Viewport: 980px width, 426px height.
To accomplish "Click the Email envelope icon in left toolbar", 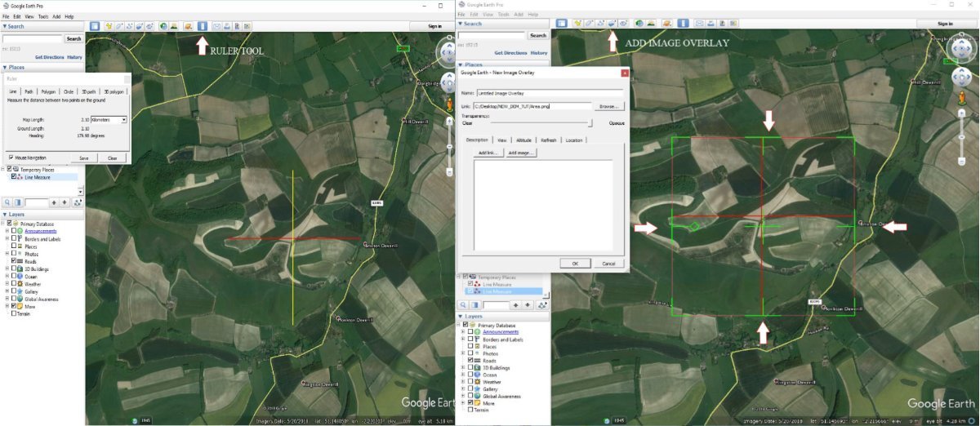I will (216, 26).
